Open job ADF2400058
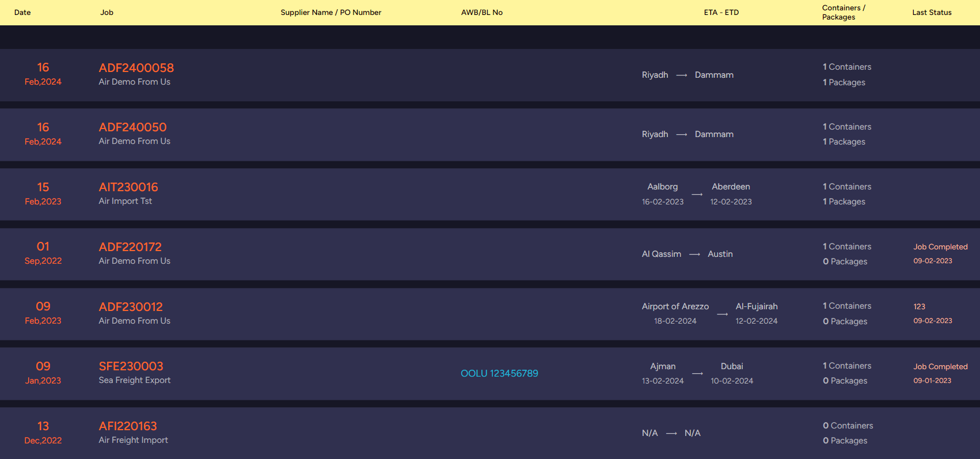 click(136, 68)
